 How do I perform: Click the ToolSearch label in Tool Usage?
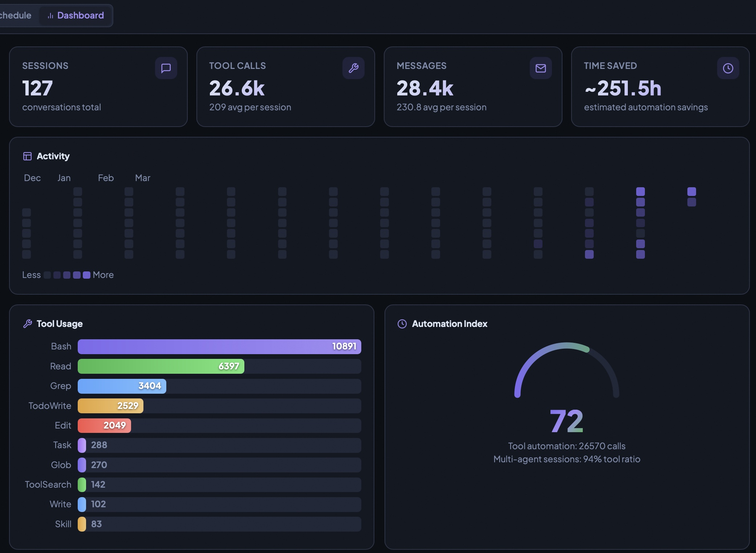48,484
